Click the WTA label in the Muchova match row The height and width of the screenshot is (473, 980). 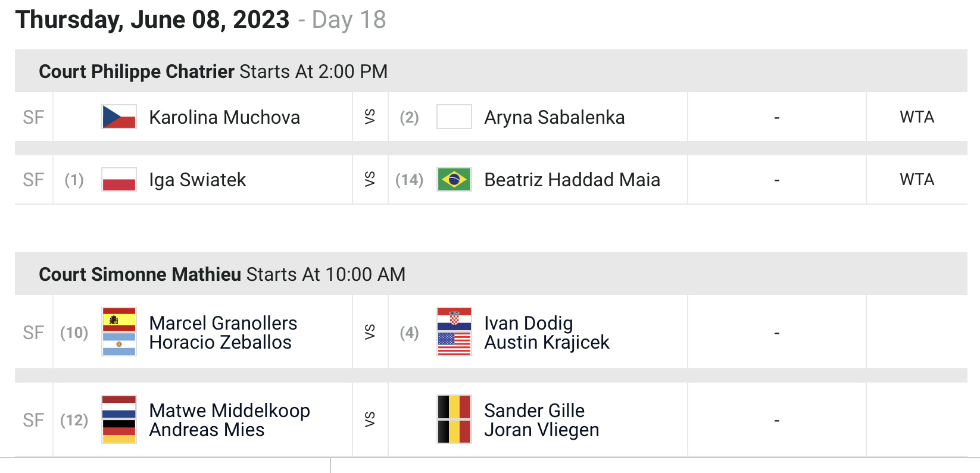pos(917,117)
